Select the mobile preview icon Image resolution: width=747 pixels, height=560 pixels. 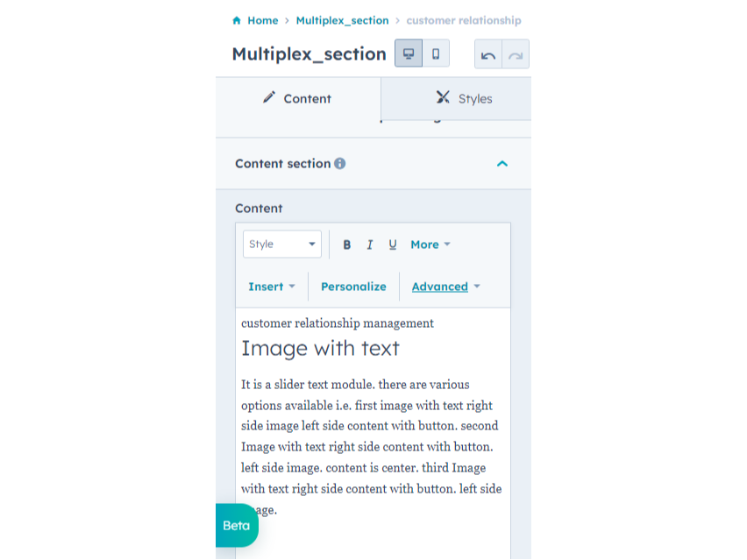435,53
